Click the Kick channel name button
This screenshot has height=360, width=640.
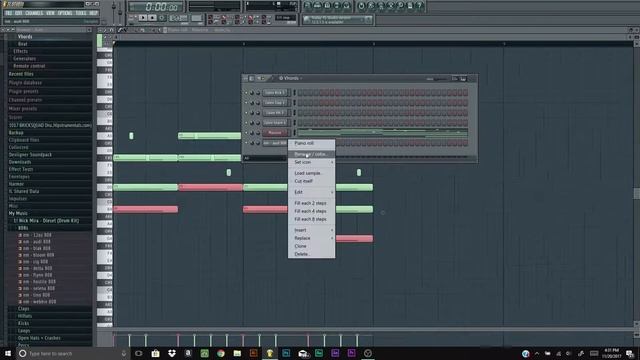[275, 93]
